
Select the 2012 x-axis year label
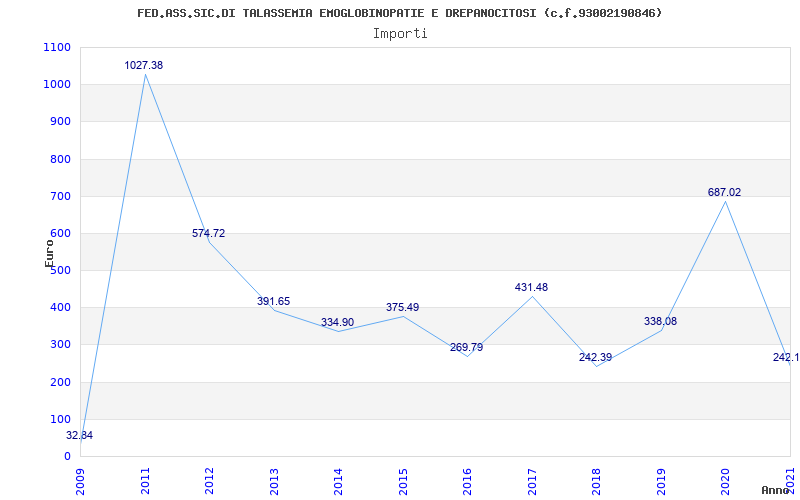coord(209,482)
